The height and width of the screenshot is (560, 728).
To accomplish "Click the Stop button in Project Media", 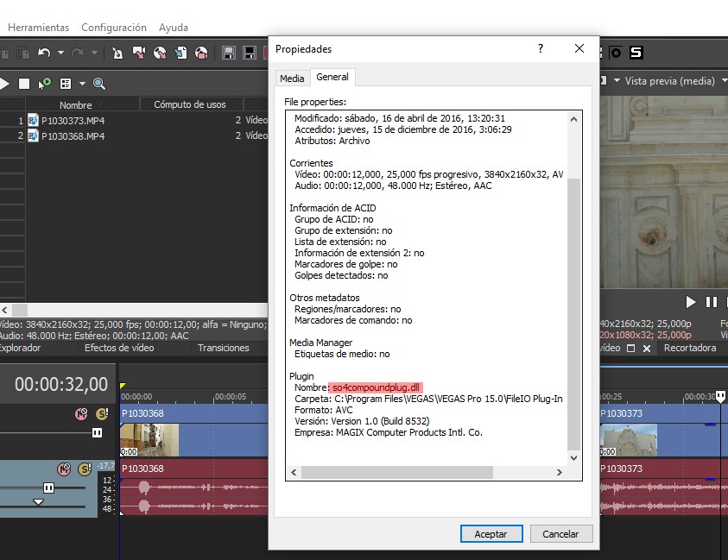I will point(24,84).
